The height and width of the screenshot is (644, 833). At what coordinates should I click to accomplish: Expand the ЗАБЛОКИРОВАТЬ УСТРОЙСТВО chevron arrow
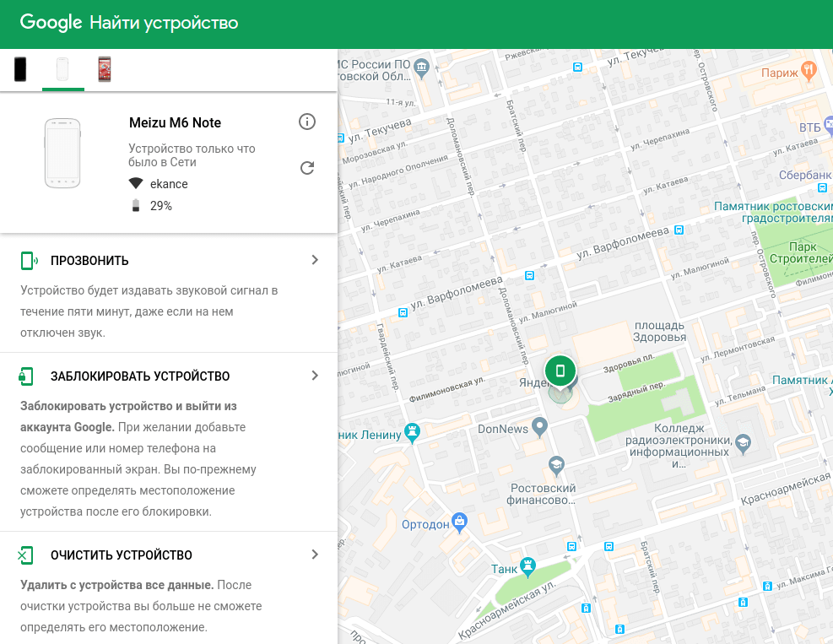315,376
